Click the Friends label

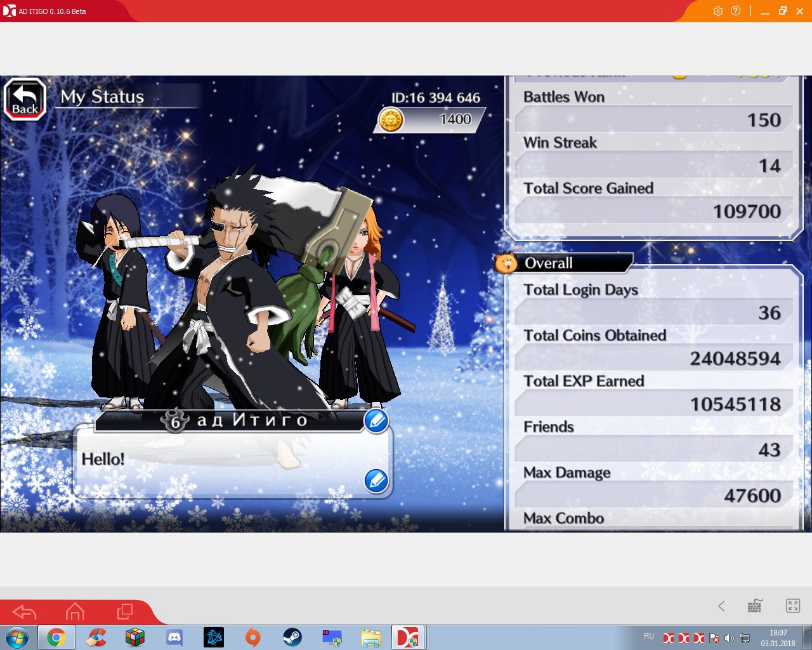click(549, 427)
